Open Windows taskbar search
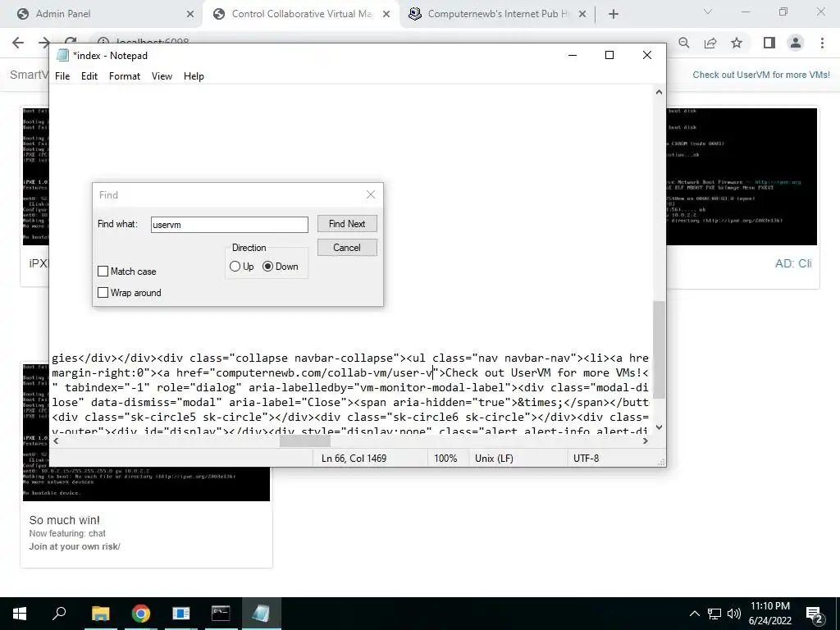Viewport: 840px width, 630px height. tap(59, 614)
